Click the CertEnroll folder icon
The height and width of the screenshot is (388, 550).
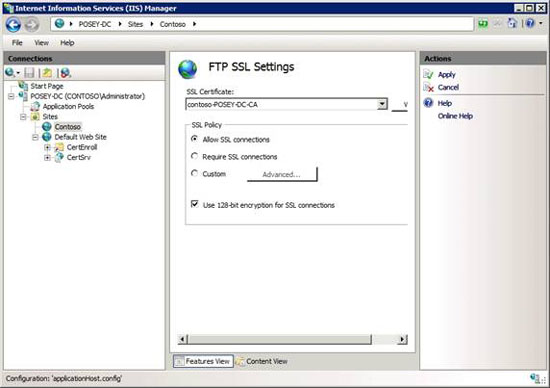(x=59, y=147)
